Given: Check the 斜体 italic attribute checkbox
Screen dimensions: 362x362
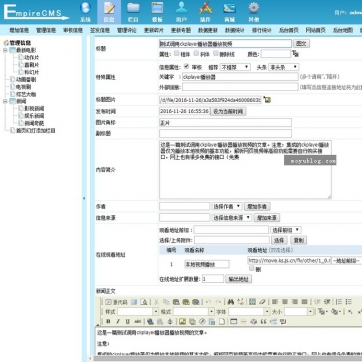Looking at the screenshot, I should [196, 53].
